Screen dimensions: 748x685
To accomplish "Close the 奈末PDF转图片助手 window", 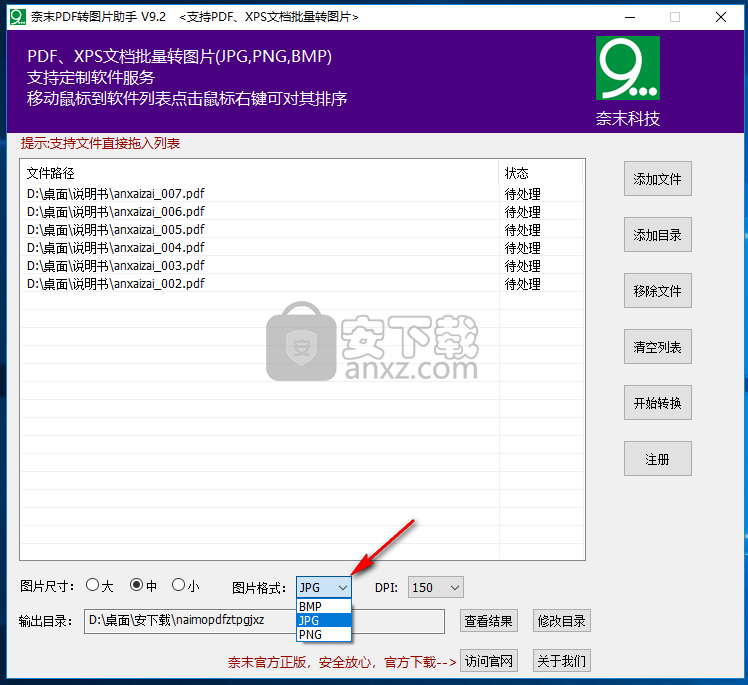I will point(721,17).
